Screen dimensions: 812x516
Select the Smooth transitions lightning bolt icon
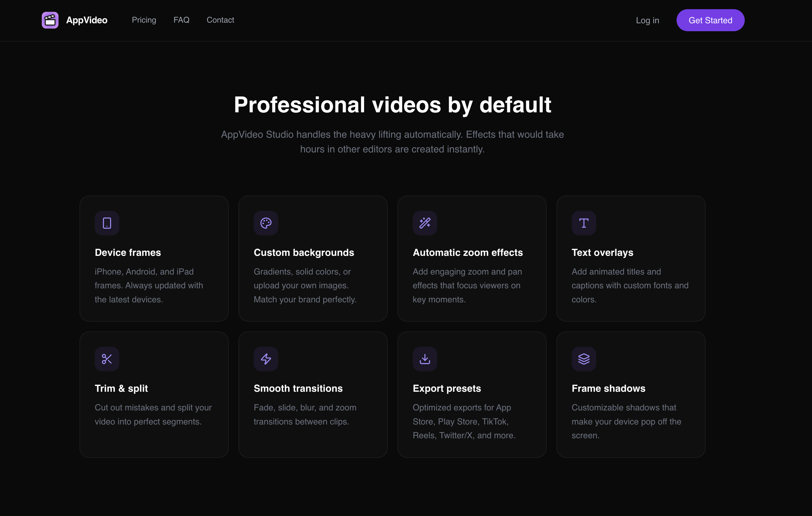[x=266, y=359]
